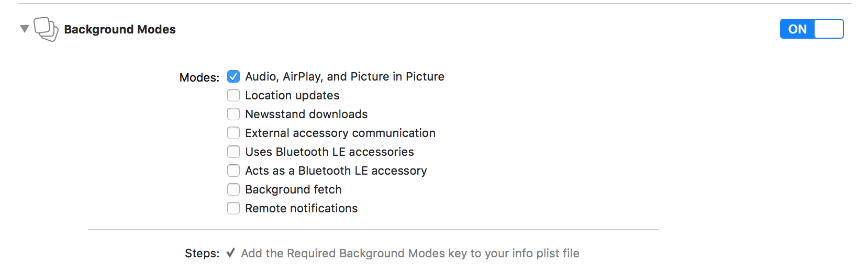Click the "Location updates" label text
Viewport: 868px width, 273px height.
(292, 95)
